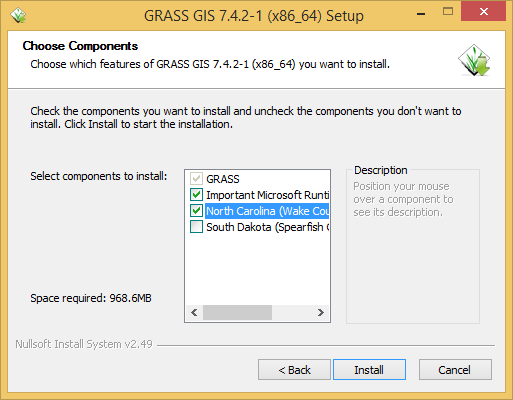Select the Important Microsoft Runtime list item

[x=267, y=195]
